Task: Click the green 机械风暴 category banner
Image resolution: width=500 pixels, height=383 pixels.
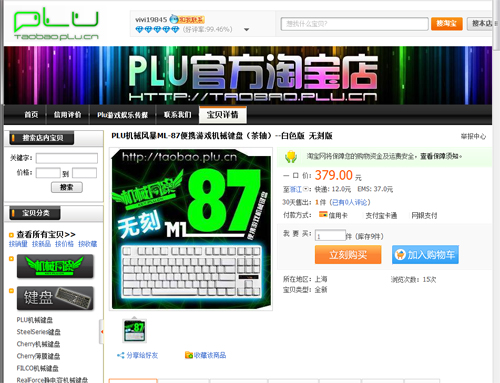Action: (x=55, y=266)
